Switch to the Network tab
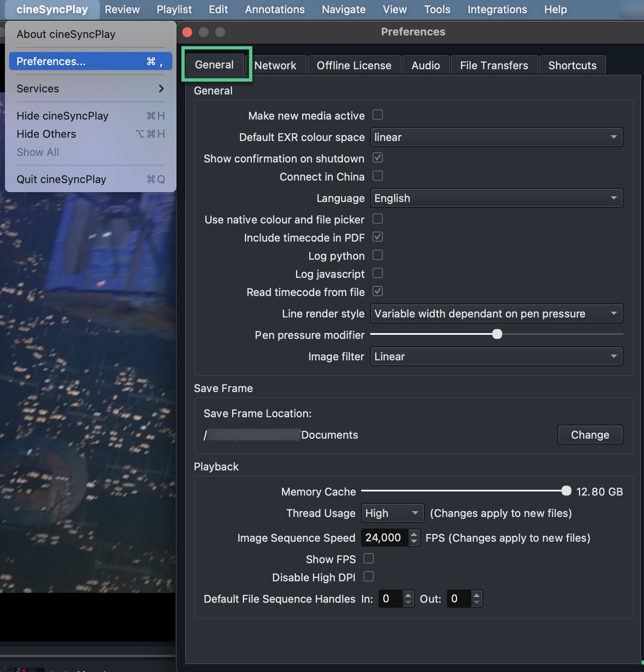Viewport: 644px width, 672px height. coord(275,65)
